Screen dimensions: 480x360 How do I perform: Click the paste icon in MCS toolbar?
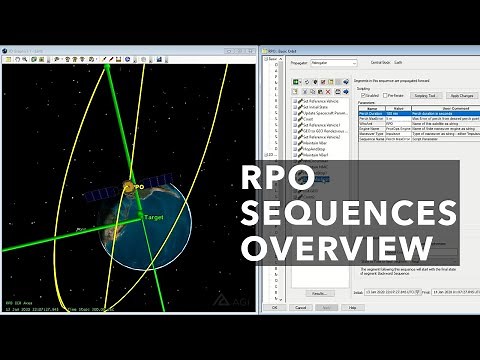point(320,92)
